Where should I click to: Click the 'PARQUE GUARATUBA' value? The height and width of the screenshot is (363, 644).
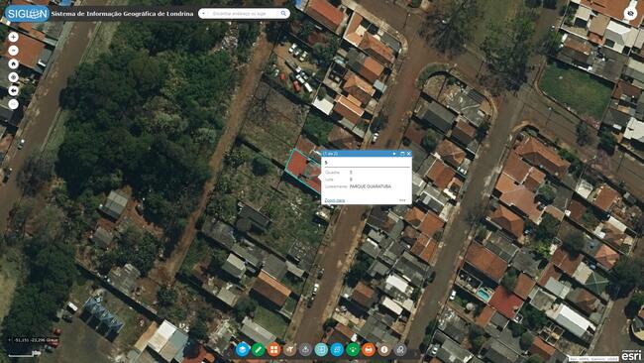371,186
